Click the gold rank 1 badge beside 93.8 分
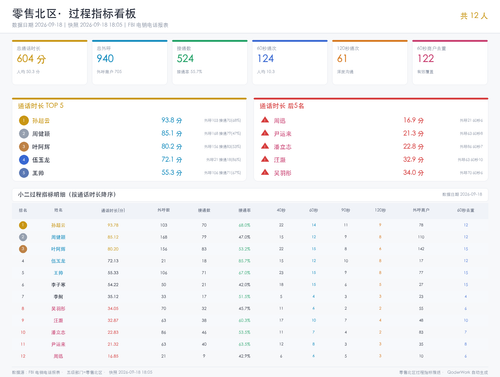 coord(24,120)
